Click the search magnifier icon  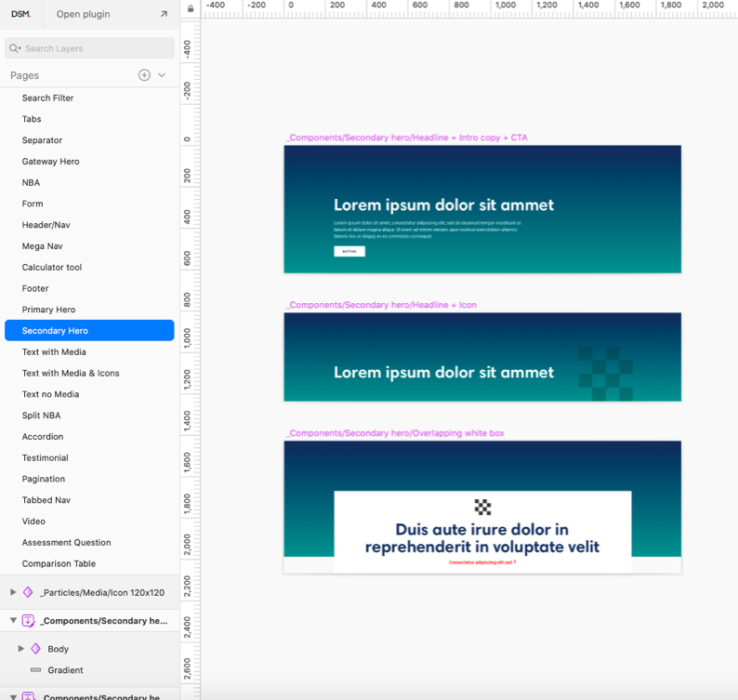click(x=15, y=48)
